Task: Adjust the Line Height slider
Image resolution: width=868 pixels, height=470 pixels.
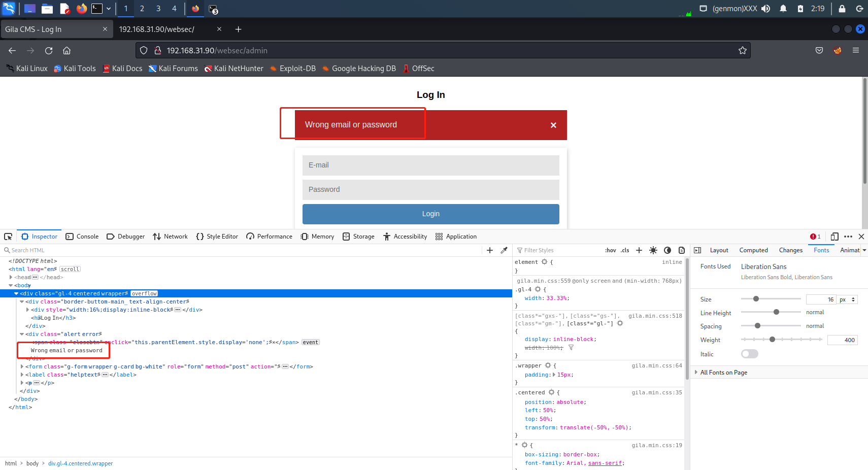Action: pyautogui.click(x=771, y=312)
